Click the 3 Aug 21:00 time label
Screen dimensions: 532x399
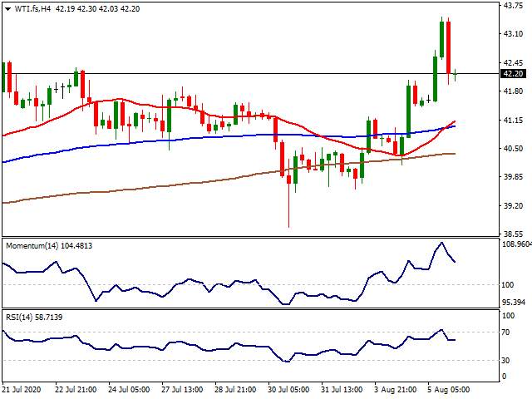[x=396, y=389]
